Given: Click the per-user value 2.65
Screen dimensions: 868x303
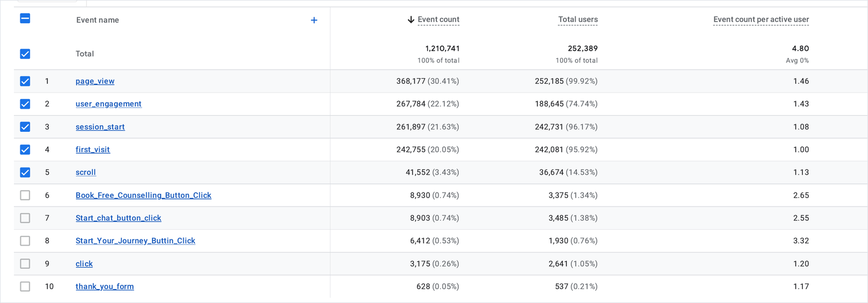Looking at the screenshot, I should [x=801, y=195].
